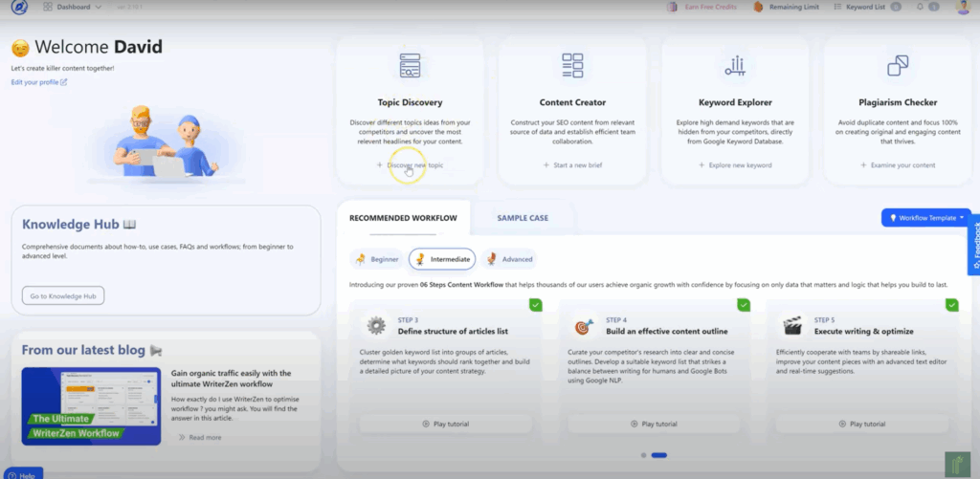The image size is (980, 479).
Task: Click the Step 3 gear icon
Action: point(376,326)
